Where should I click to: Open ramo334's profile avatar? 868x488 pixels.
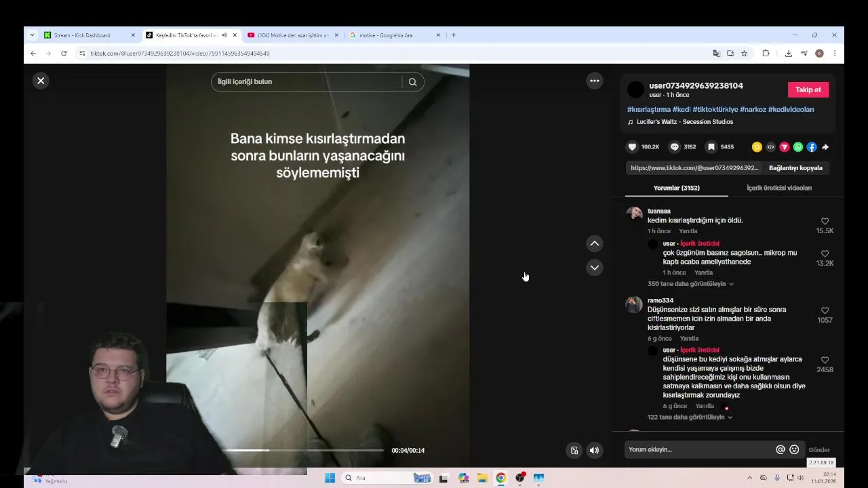pos(634,304)
